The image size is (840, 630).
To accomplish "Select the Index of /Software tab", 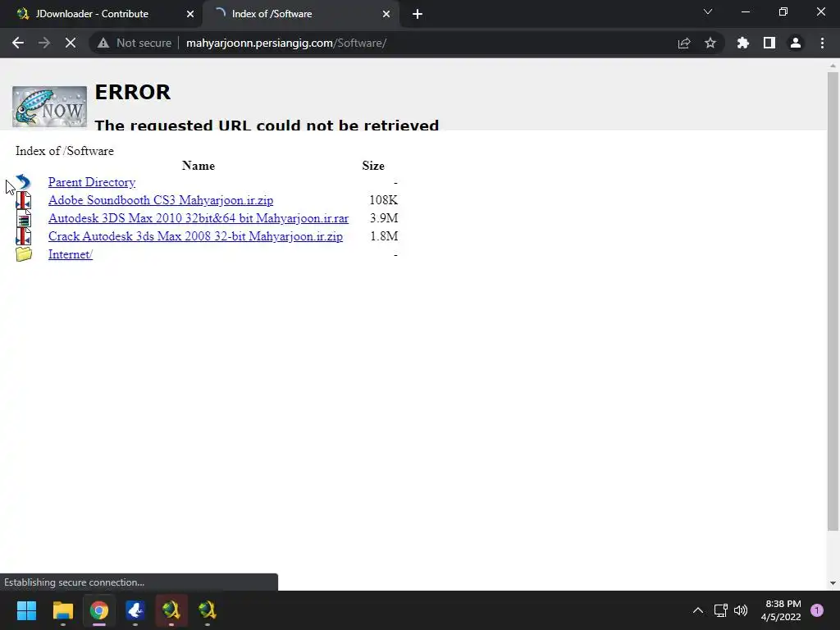I will pos(272,14).
